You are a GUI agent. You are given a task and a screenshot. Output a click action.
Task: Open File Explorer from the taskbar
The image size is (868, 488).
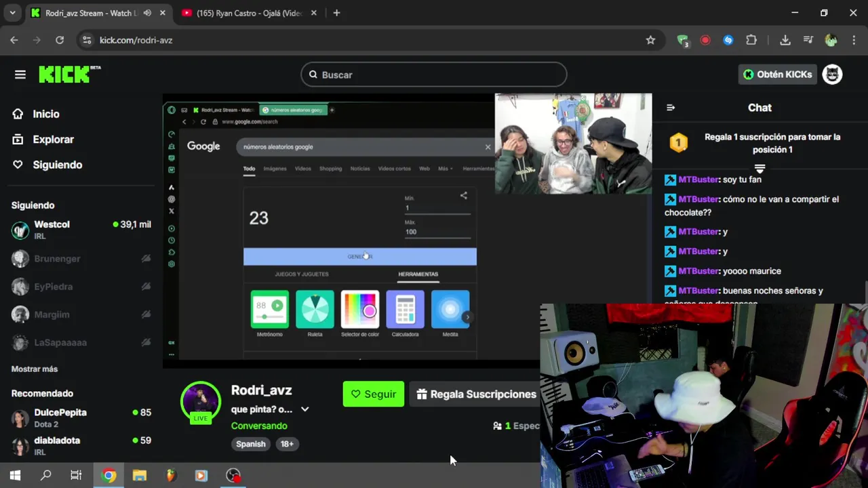pos(140,475)
